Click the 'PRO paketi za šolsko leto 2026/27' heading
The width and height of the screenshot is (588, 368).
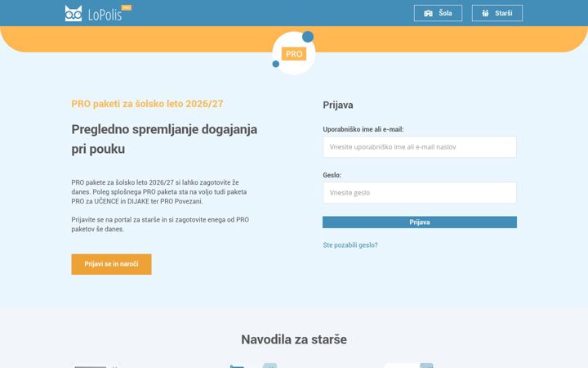click(x=147, y=104)
